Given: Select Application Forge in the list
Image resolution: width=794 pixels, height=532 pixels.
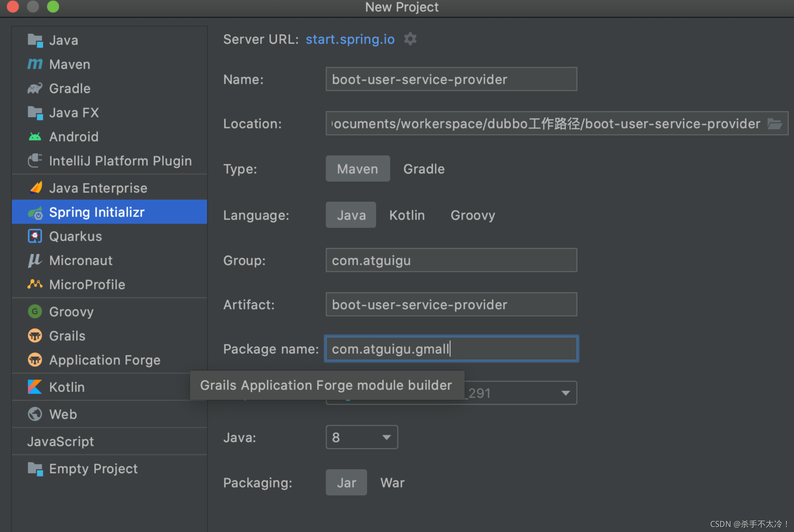Looking at the screenshot, I should pyautogui.click(x=109, y=360).
